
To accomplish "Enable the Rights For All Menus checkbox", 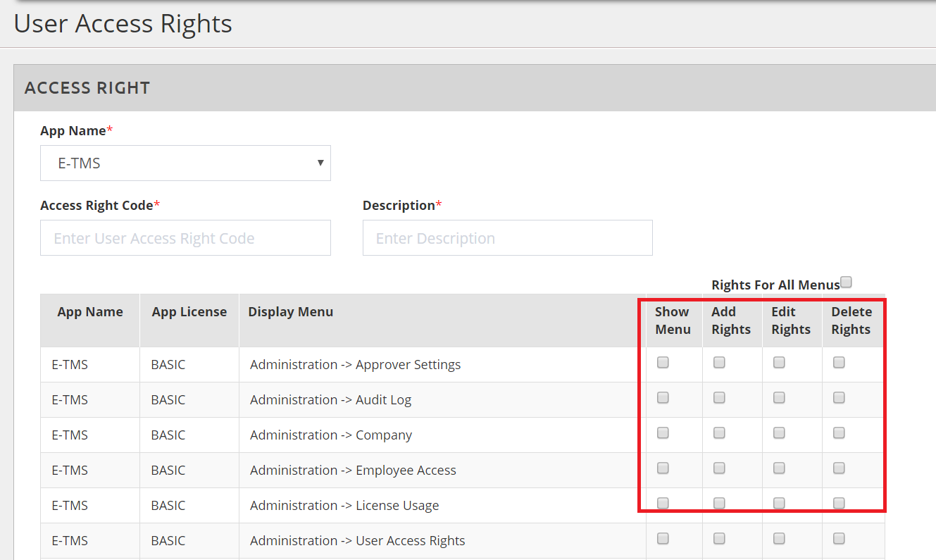I will pyautogui.click(x=847, y=282).
